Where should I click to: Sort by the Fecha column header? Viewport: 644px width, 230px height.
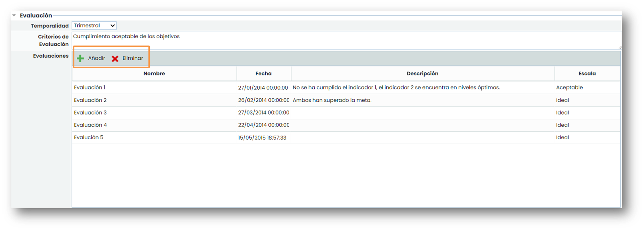263,74
